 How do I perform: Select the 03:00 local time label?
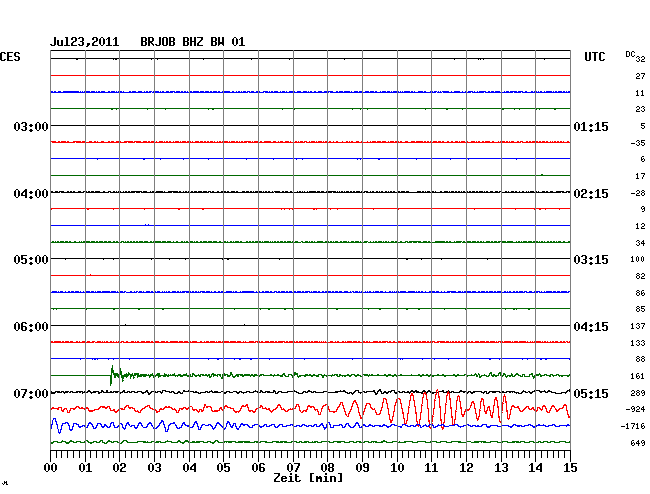(31, 126)
